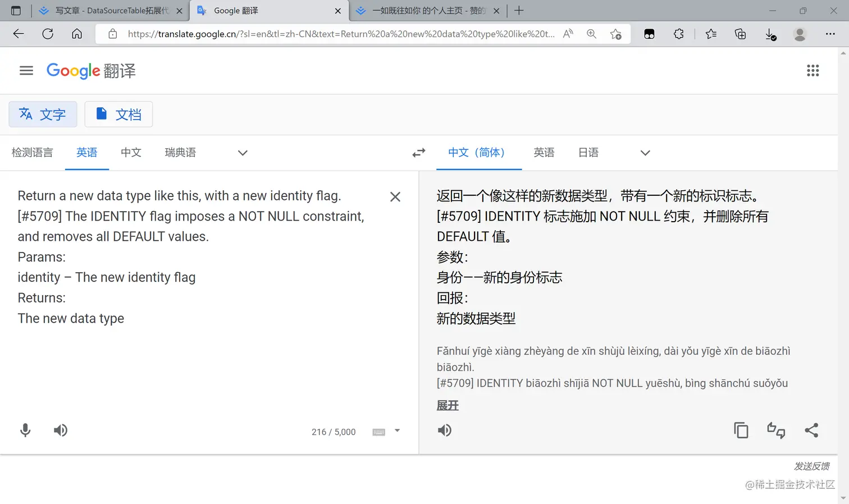849x504 pixels.
Task: Expand more source languages chevron
Action: tap(243, 153)
